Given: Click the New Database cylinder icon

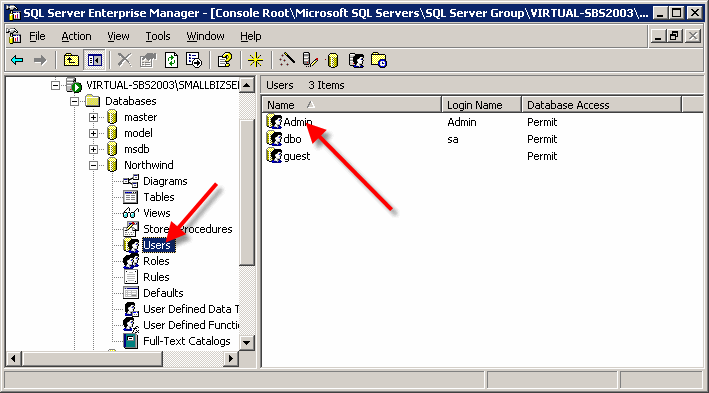Looking at the screenshot, I should (x=333, y=60).
